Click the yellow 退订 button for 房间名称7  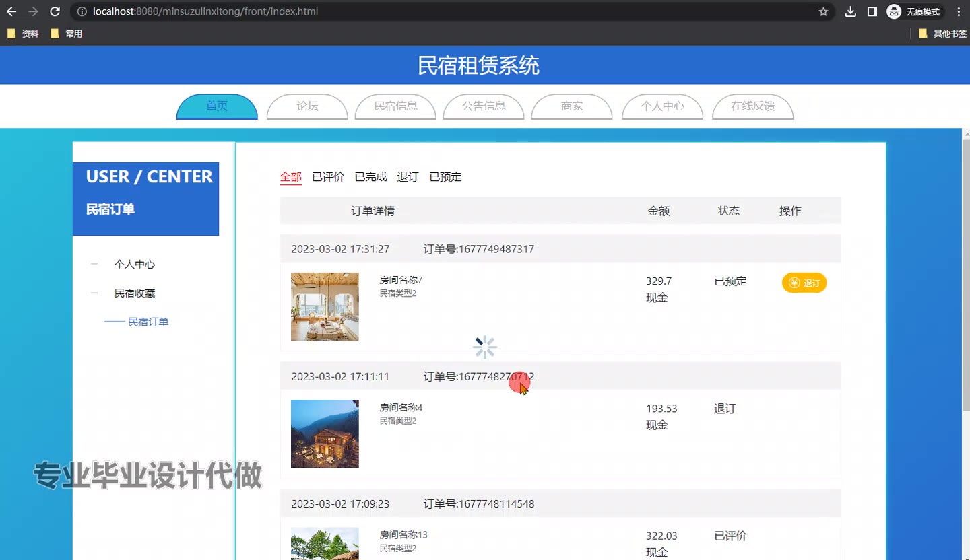click(804, 283)
